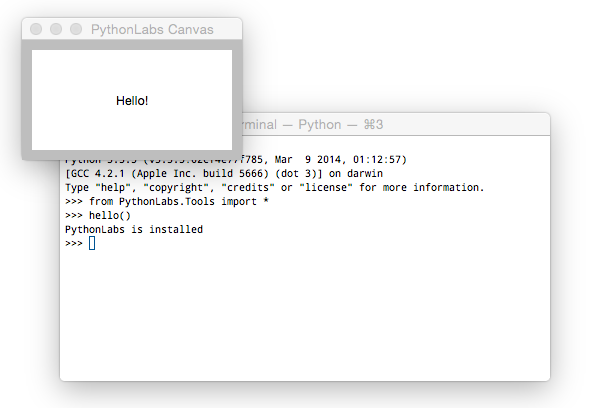Click the word "credits" in terminal
This screenshot has width=594, height=408.
[248, 188]
